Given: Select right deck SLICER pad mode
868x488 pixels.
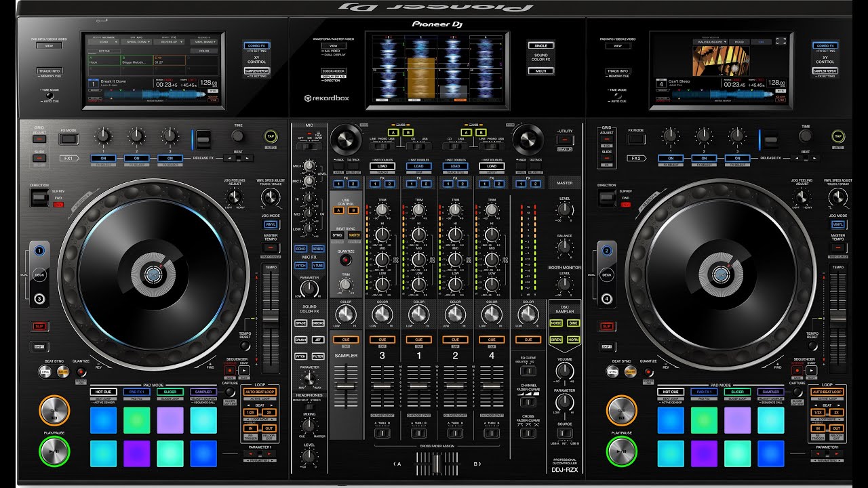Looking at the screenshot, I should coord(737,392).
